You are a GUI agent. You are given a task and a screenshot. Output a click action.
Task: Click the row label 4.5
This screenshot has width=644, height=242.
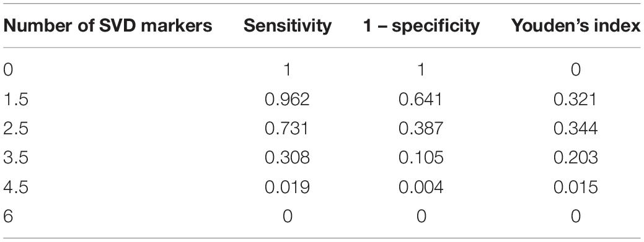15,187
